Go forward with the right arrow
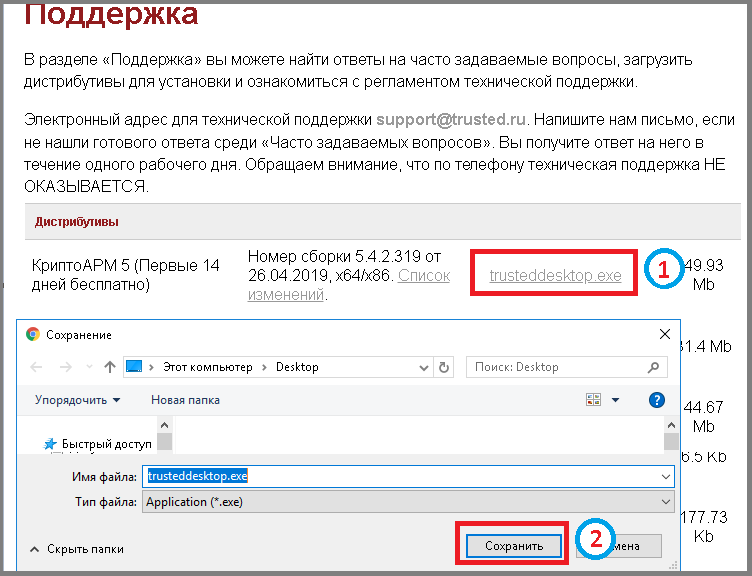Image resolution: width=752 pixels, height=576 pixels. tap(66, 367)
